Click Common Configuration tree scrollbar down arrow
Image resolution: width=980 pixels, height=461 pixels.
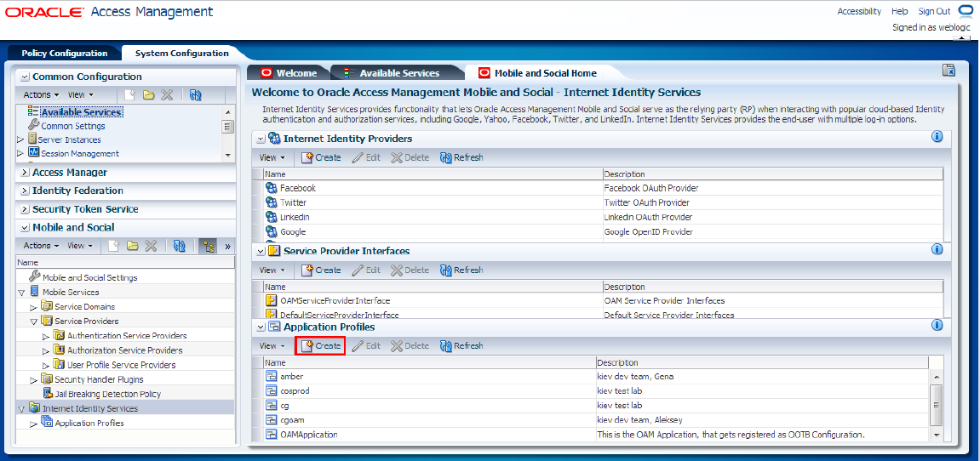click(x=227, y=154)
